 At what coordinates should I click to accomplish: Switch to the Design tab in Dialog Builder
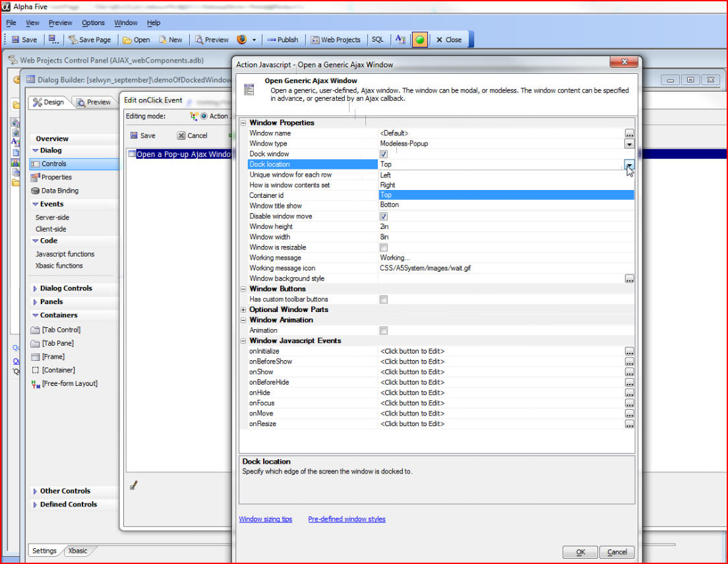coord(49,102)
